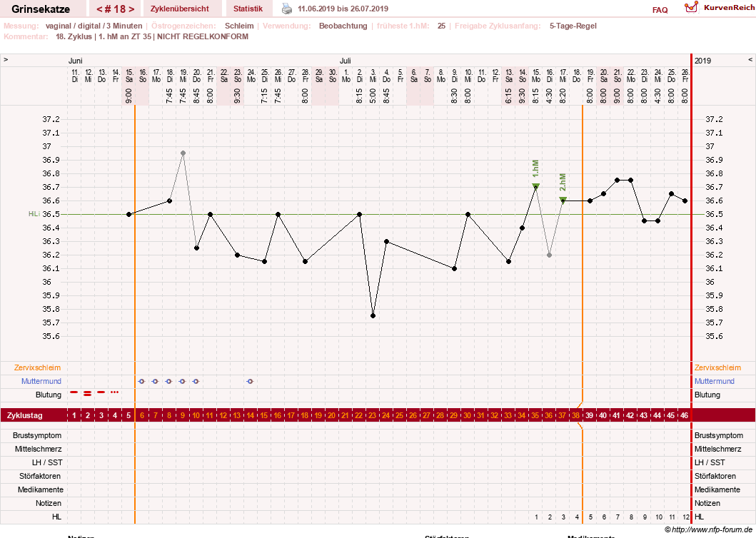Click the spotting dots icon on day 4
Screen dimensions: 756x538
tap(115, 392)
